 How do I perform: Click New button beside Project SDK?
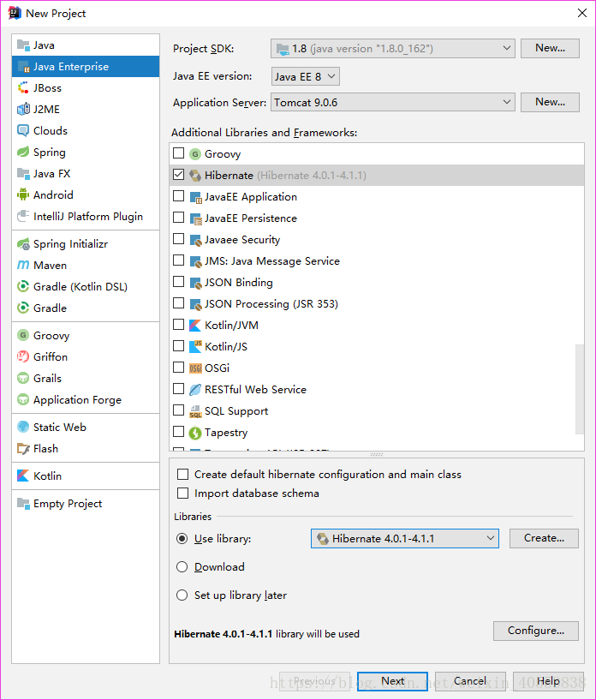pos(550,48)
